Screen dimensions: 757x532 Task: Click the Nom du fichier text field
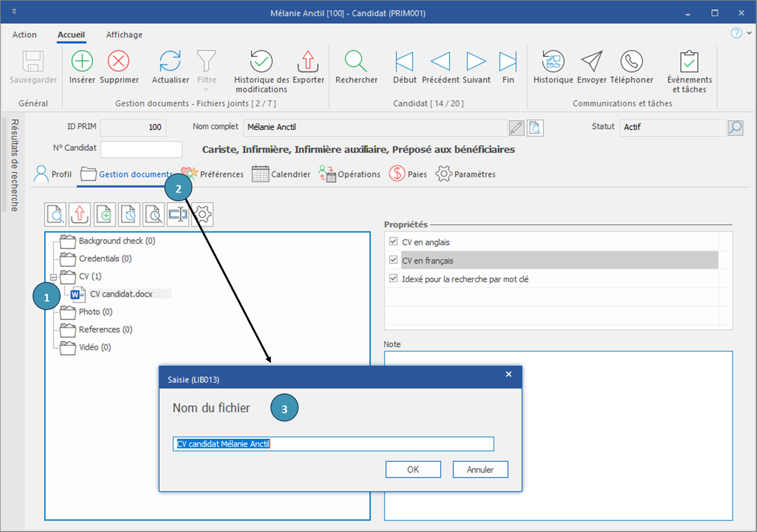333,444
